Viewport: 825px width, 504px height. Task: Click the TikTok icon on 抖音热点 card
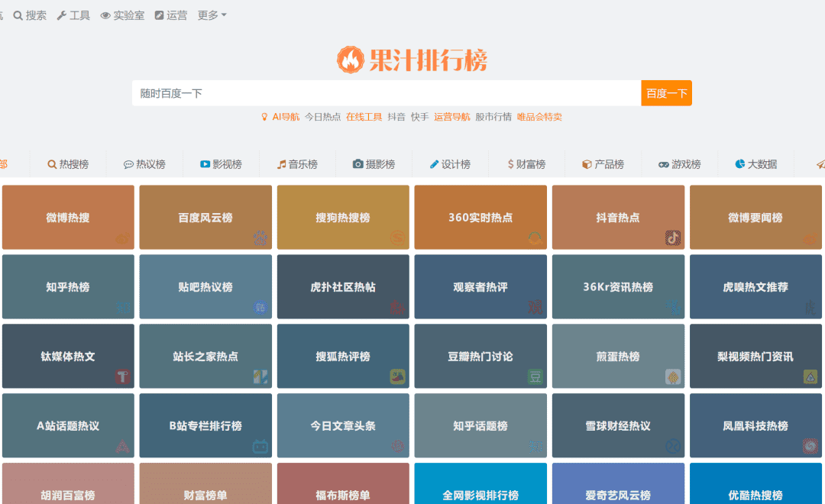coord(672,238)
